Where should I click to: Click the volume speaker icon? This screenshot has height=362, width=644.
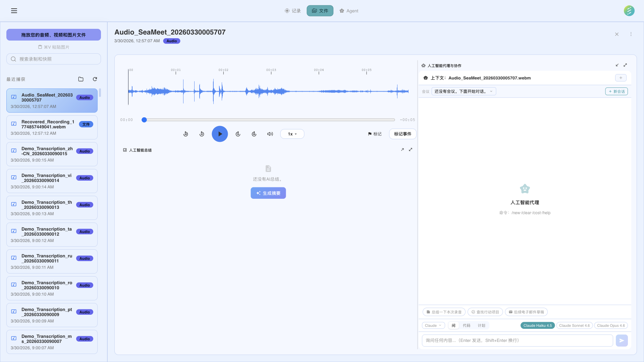click(x=270, y=134)
